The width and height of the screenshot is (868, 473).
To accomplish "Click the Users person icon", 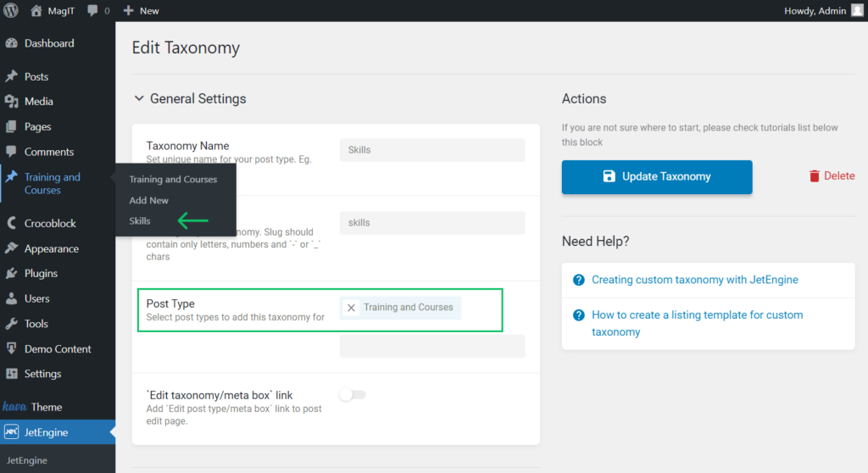I will pos(11,298).
